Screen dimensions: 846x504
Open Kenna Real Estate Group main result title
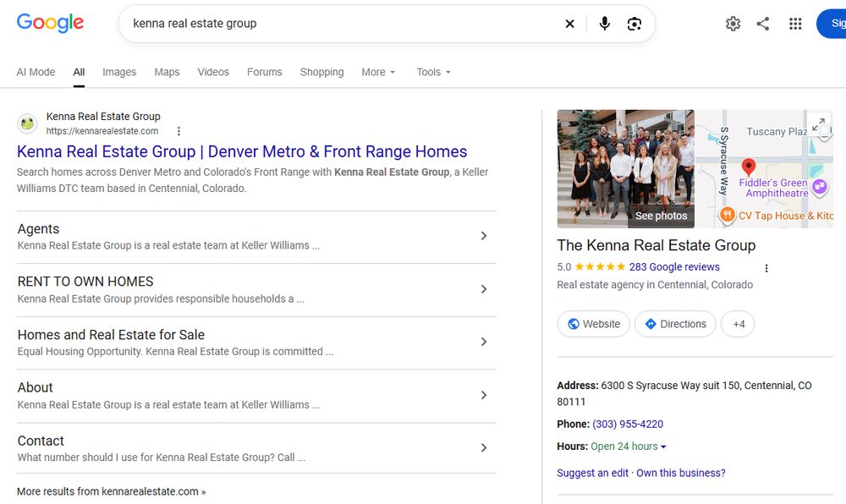[x=242, y=151]
